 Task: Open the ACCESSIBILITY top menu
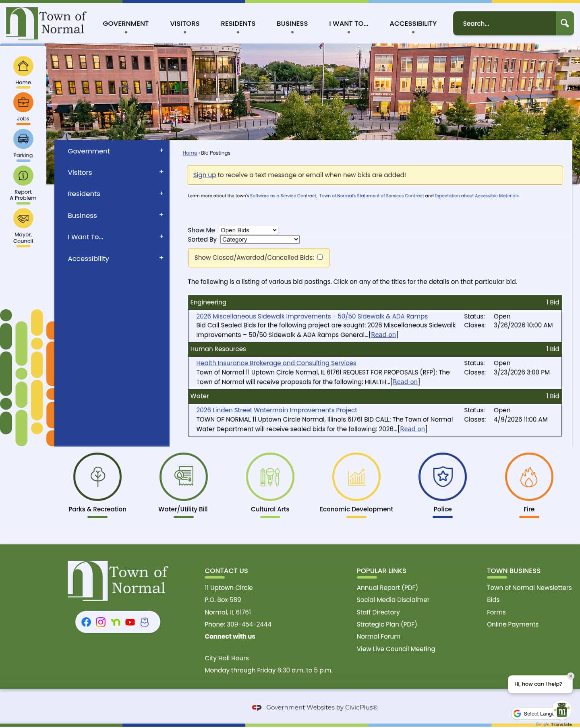(413, 23)
